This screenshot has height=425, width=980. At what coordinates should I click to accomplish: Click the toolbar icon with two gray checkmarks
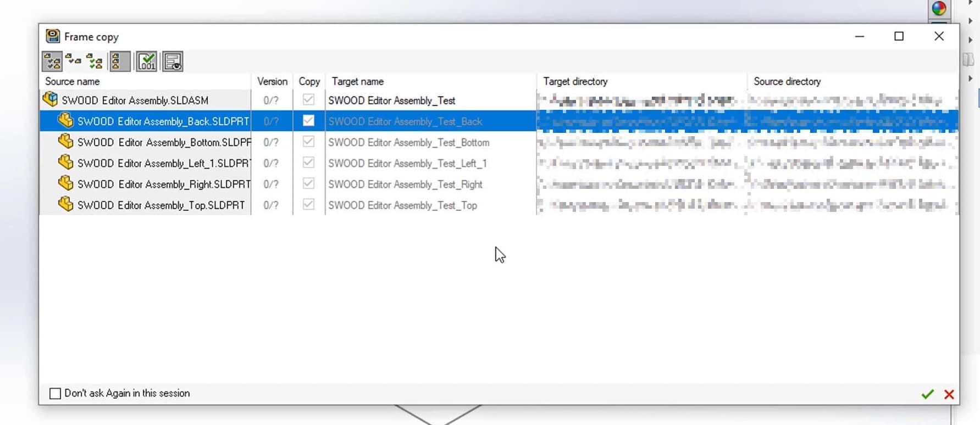coord(52,61)
